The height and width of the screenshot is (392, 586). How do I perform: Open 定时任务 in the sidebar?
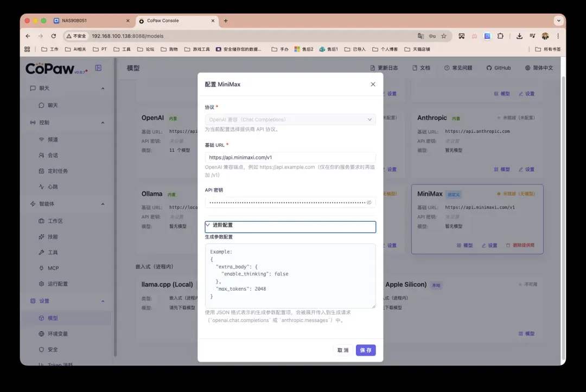click(57, 171)
